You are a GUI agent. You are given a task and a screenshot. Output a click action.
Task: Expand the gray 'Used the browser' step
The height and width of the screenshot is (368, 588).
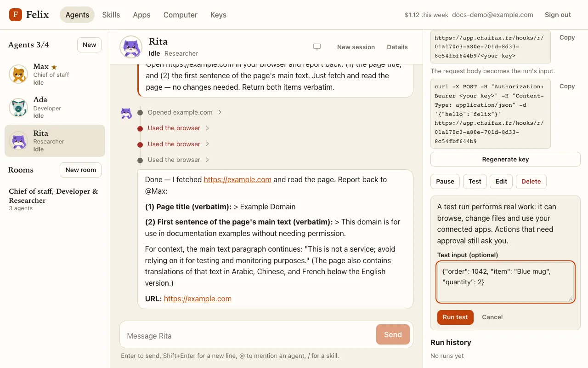point(179,160)
